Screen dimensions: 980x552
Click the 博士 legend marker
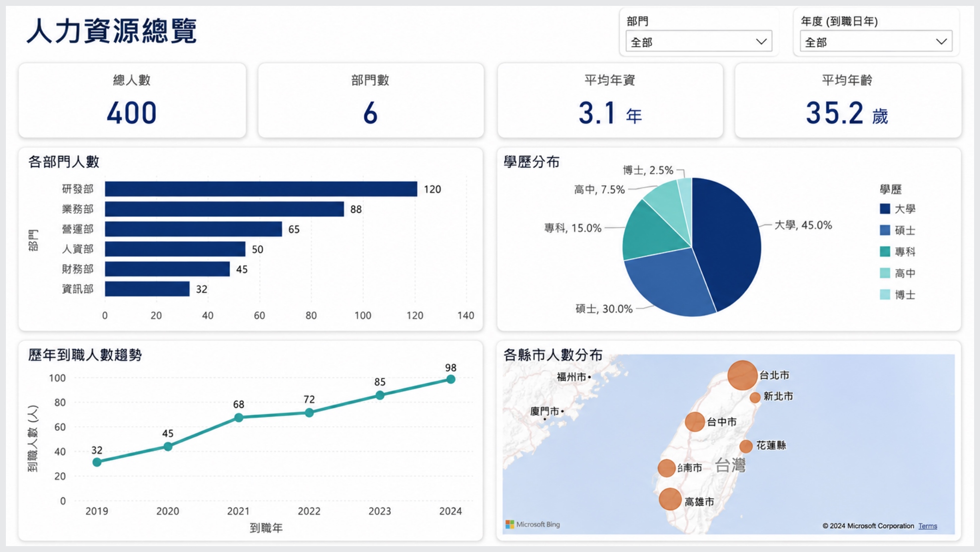pos(885,295)
